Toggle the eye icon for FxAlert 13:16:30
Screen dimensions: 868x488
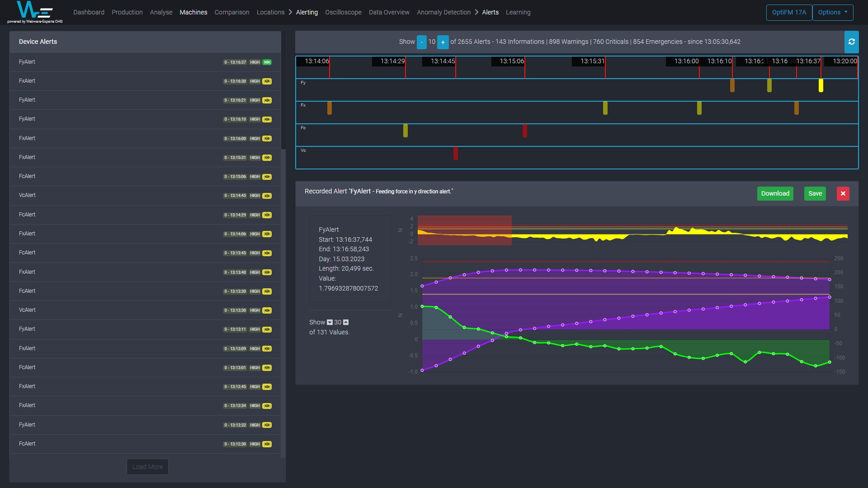click(x=267, y=81)
